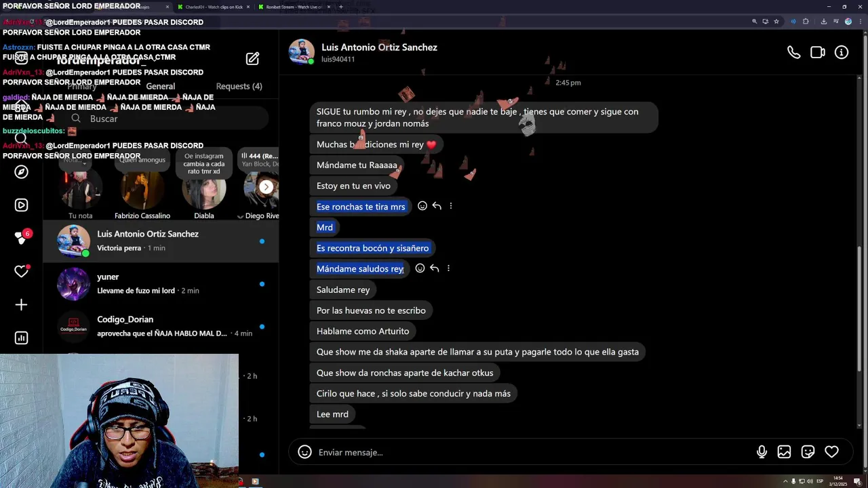Attach a photo with the image icon

(x=784, y=452)
